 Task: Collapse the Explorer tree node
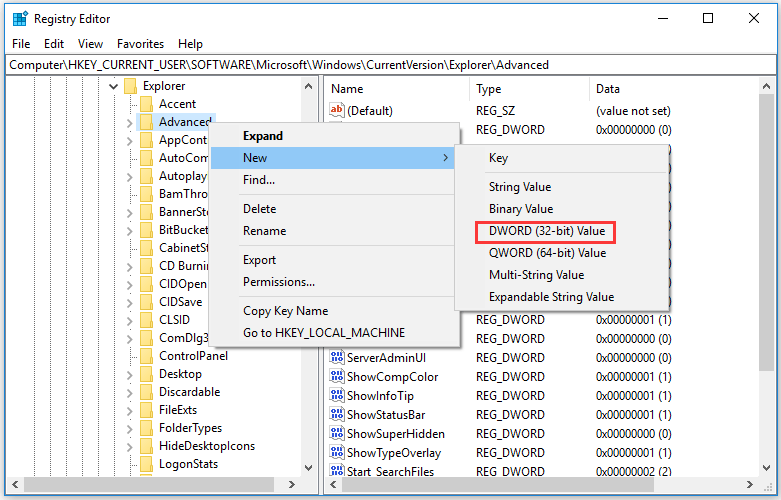pos(114,87)
